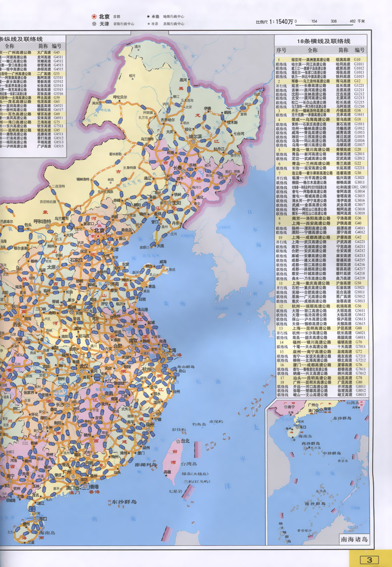The image size is (392, 567).
Task: Click the red star capital symbol in the legend
Action: click(94, 17)
